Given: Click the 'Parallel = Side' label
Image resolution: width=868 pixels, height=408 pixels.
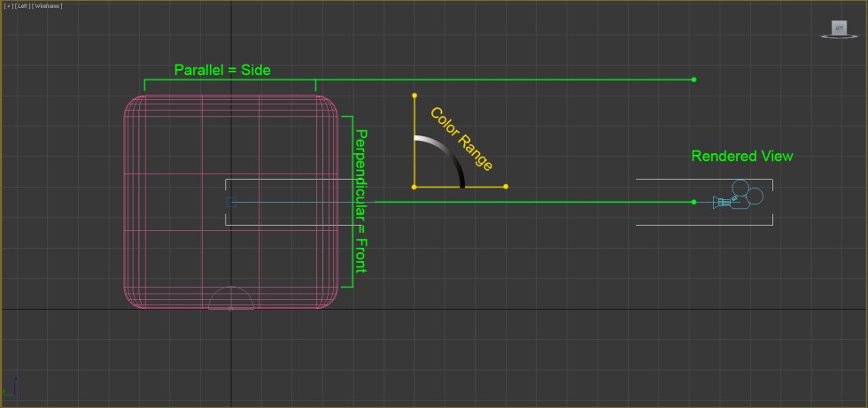Looking at the screenshot, I should tap(222, 70).
